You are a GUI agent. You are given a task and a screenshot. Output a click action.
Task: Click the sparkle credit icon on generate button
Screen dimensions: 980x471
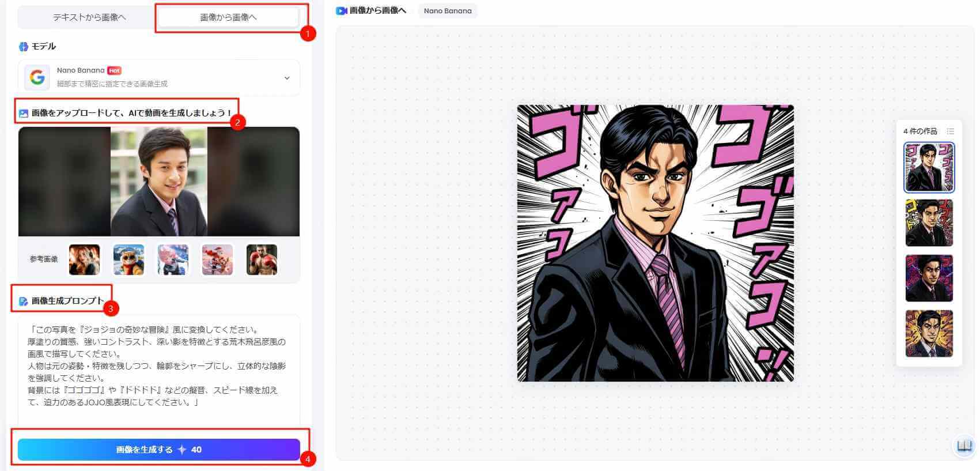point(181,450)
